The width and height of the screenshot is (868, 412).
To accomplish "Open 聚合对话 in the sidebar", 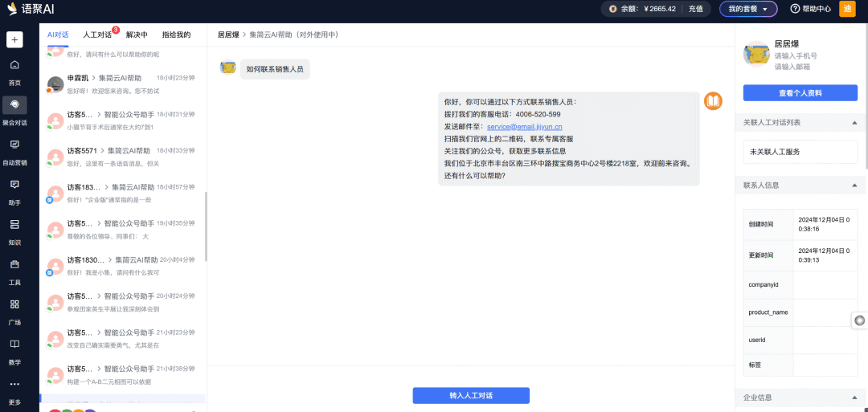I will (14, 111).
